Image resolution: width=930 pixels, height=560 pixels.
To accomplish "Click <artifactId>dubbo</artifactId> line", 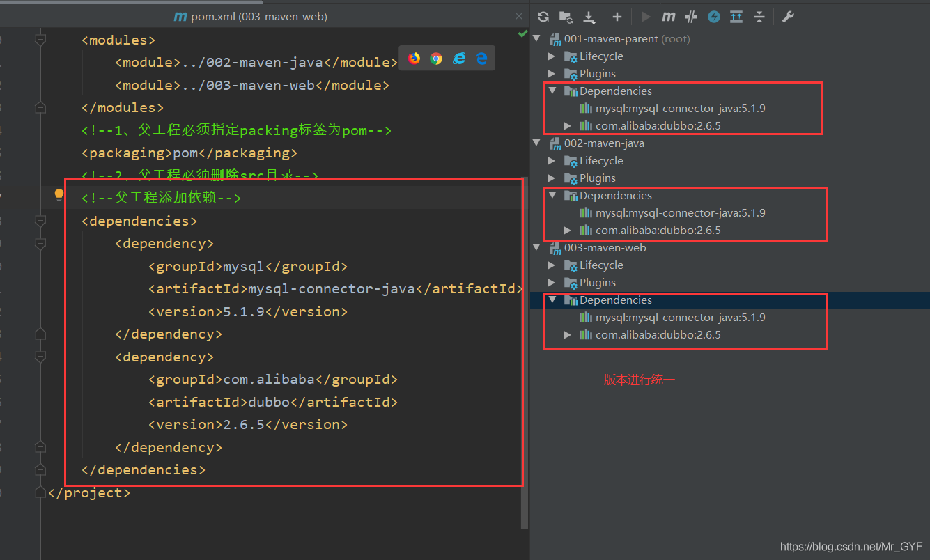I will 272,402.
